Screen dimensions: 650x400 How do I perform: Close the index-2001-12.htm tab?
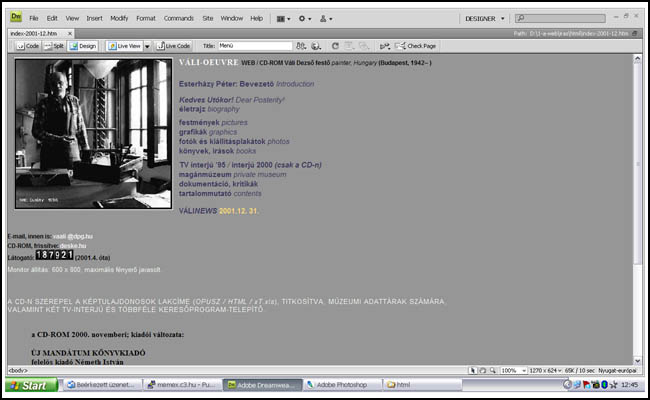[x=70, y=33]
